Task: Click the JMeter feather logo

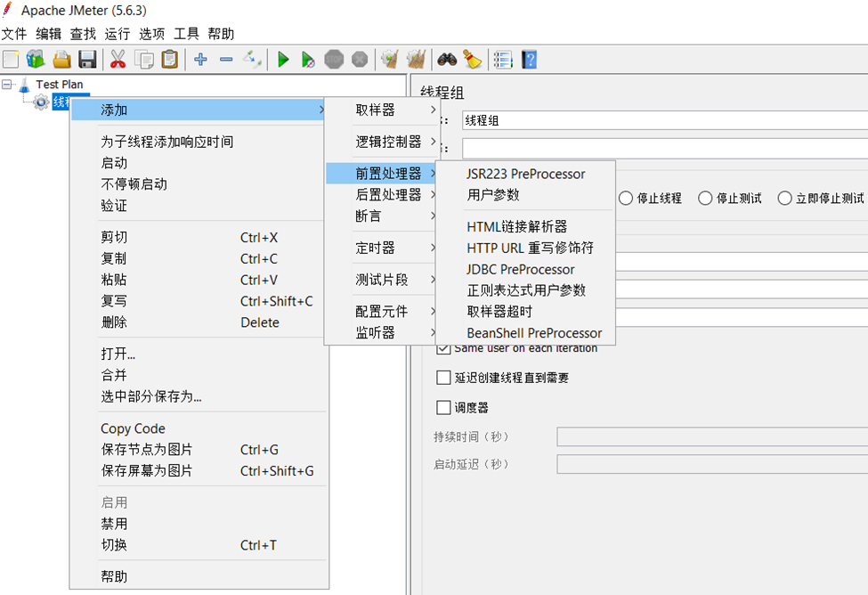Action: (8, 10)
